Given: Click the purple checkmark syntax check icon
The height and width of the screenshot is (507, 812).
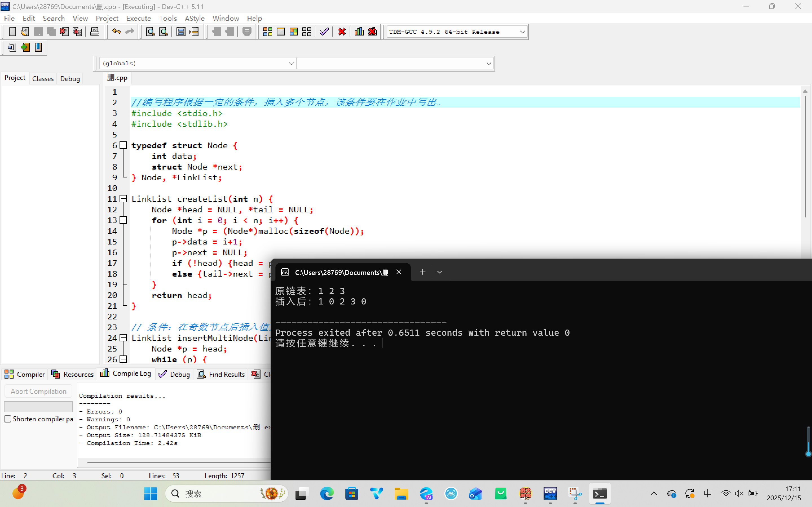Looking at the screenshot, I should pos(324,32).
